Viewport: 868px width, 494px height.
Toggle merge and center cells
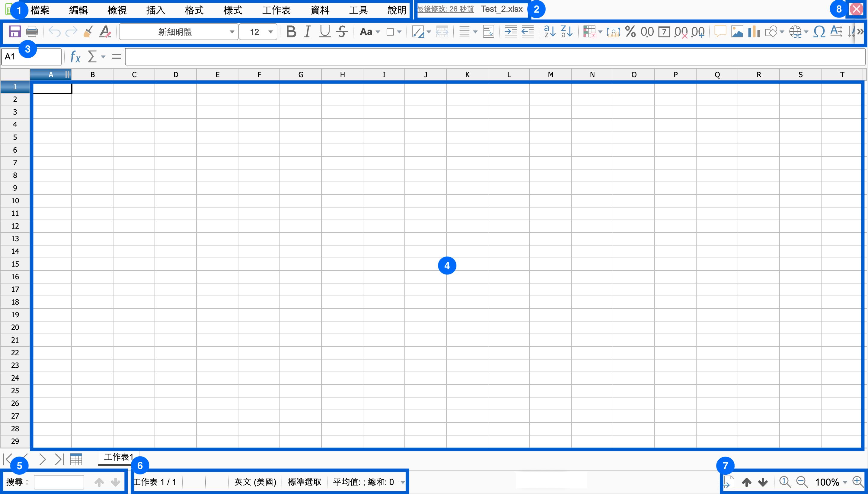[x=442, y=32]
